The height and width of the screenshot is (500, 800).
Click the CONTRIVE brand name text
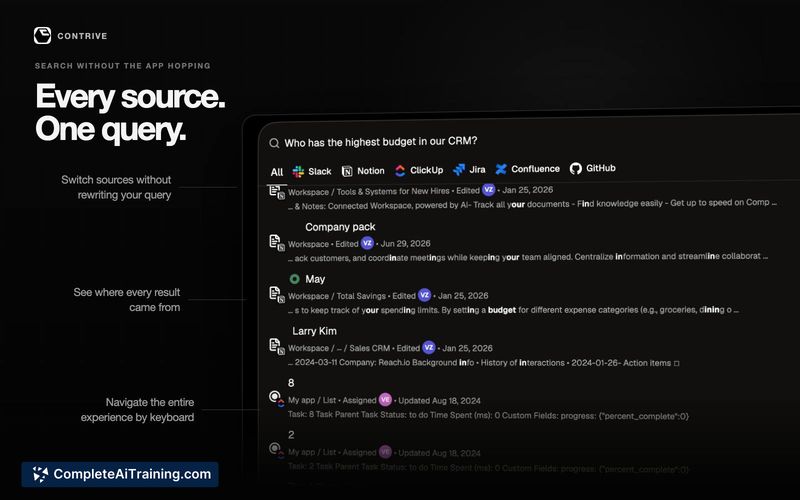click(x=82, y=36)
